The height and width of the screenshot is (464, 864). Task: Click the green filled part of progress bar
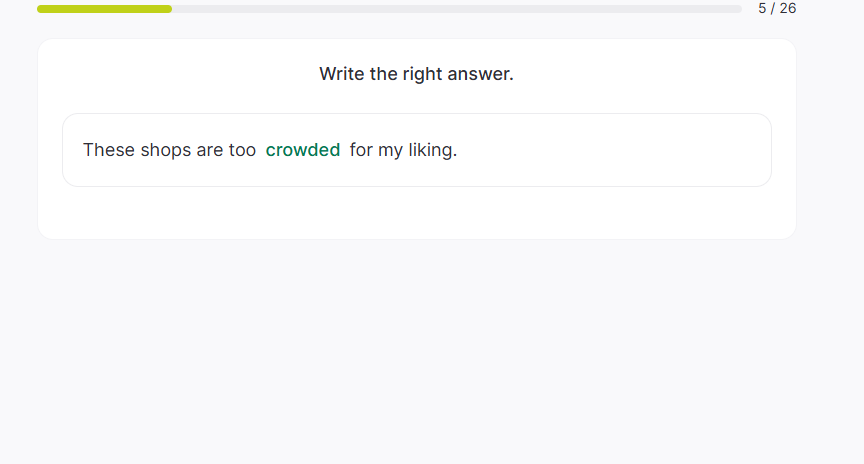[x=104, y=9]
